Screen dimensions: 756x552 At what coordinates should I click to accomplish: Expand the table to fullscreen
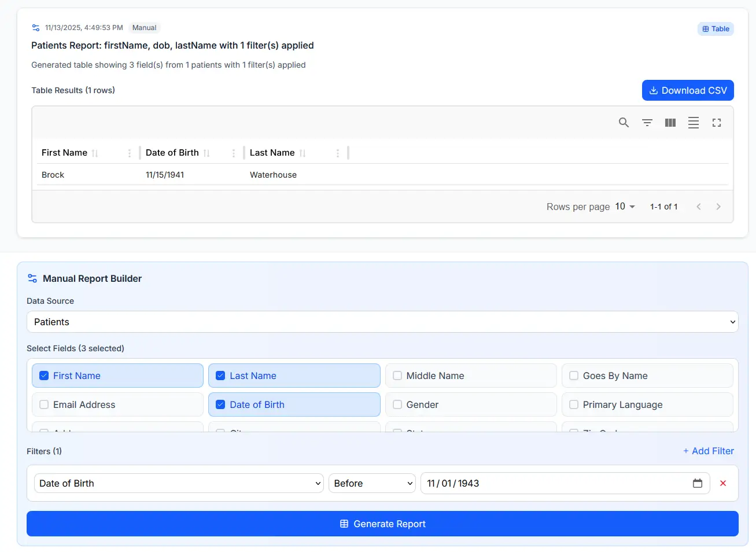[x=717, y=122]
